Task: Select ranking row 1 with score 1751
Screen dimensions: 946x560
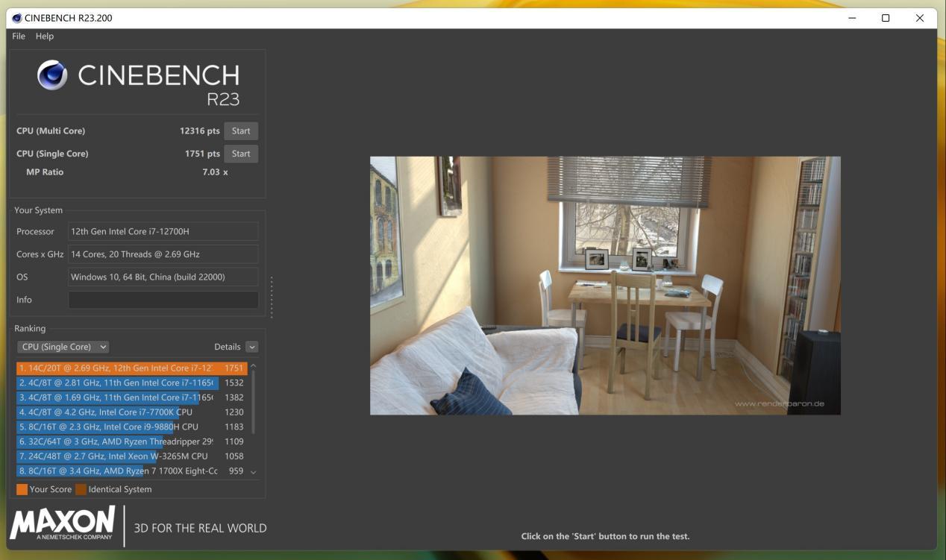Action: [x=131, y=368]
